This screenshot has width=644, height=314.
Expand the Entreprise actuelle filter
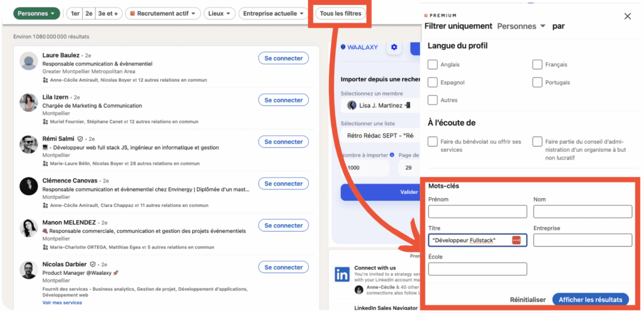[x=273, y=13]
